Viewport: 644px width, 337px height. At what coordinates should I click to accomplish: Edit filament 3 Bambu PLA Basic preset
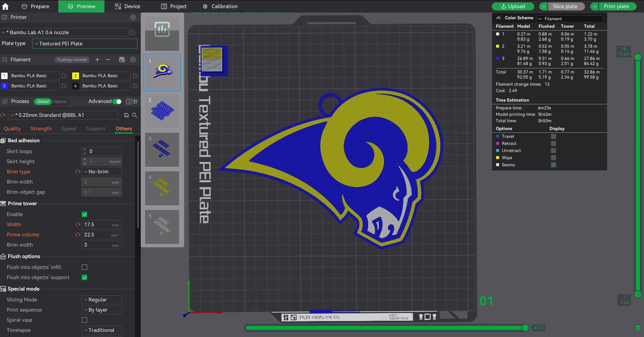tap(64, 86)
